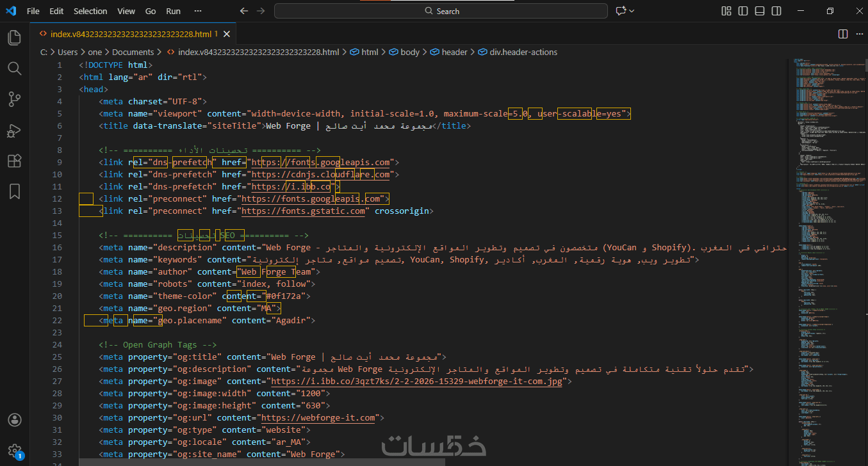Click the VS Code logo in the title bar
The height and width of the screenshot is (466, 868).
[12, 11]
